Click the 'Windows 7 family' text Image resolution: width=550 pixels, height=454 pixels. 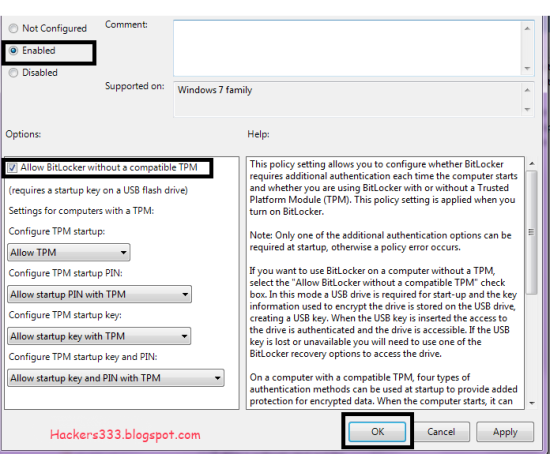(x=215, y=90)
